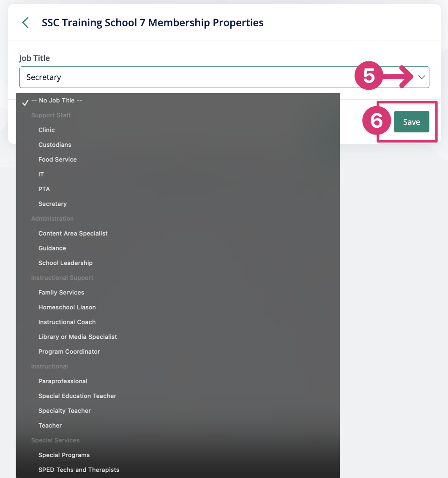Select Family Services option
Viewport: 448px width, 478px height.
coord(61,293)
